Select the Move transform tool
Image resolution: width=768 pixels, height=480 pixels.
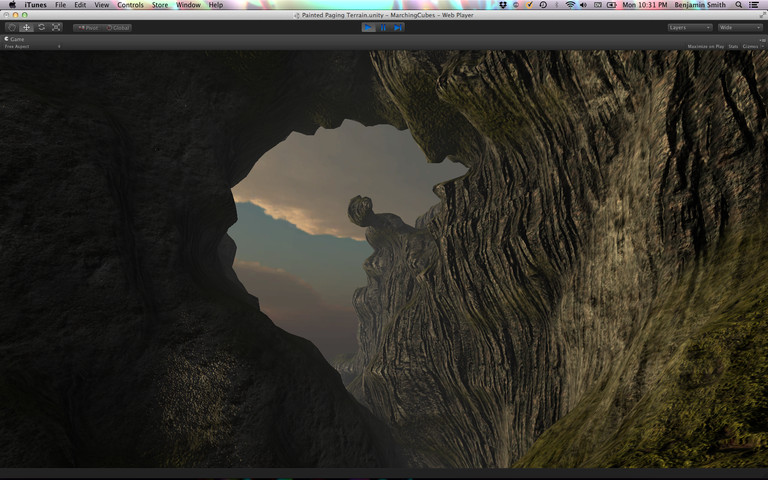27,27
